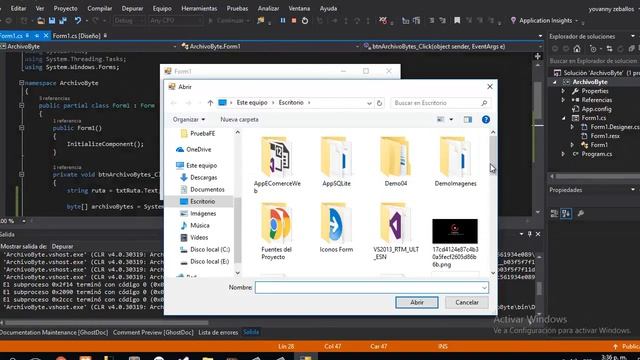
Task: Select the AppSQLite folder
Action: tap(336, 162)
